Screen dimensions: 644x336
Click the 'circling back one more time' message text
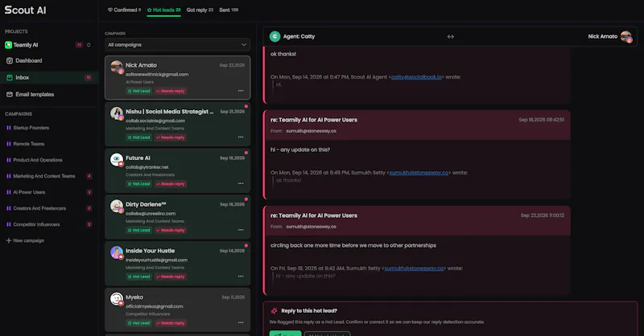pos(353,245)
